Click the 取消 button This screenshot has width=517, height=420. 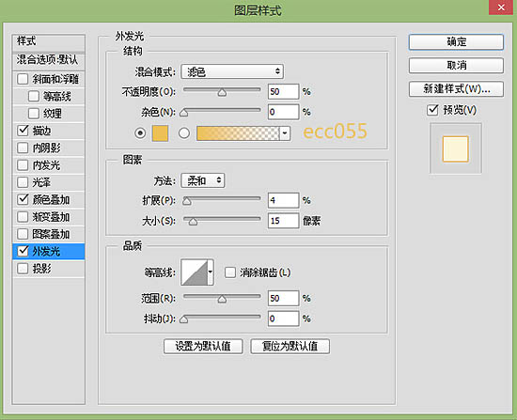[x=456, y=65]
